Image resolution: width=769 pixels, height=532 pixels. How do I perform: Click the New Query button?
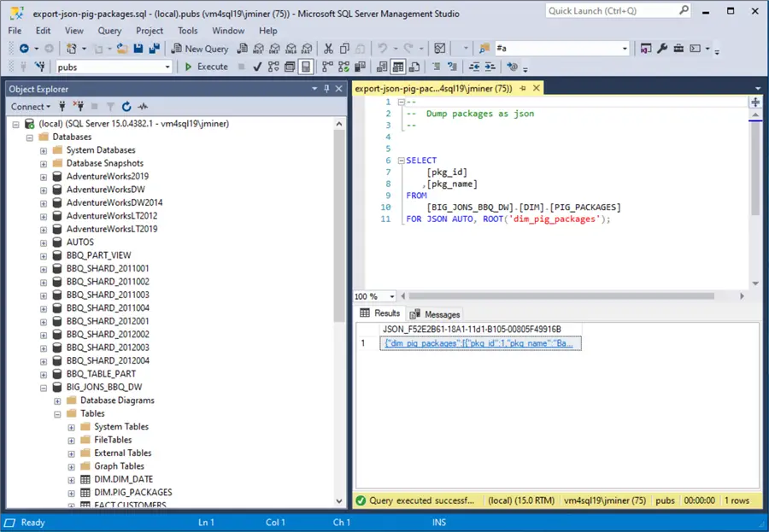200,48
